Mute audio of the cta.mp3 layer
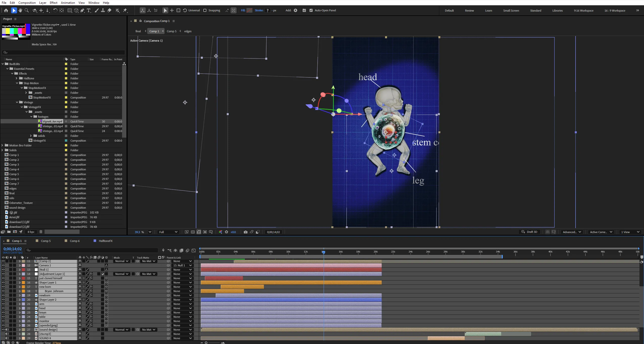The width and height of the screenshot is (644, 344). click(x=7, y=334)
